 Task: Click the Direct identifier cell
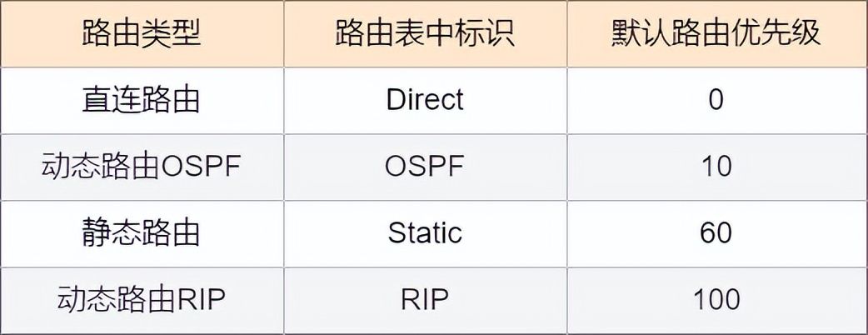[x=425, y=100]
